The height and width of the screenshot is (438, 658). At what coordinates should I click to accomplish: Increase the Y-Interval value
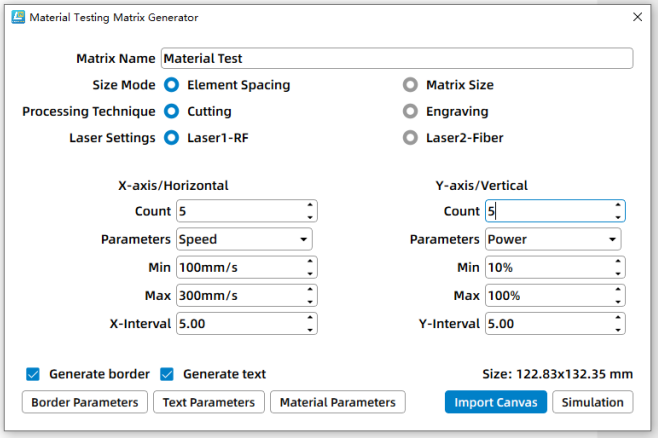[x=619, y=319]
